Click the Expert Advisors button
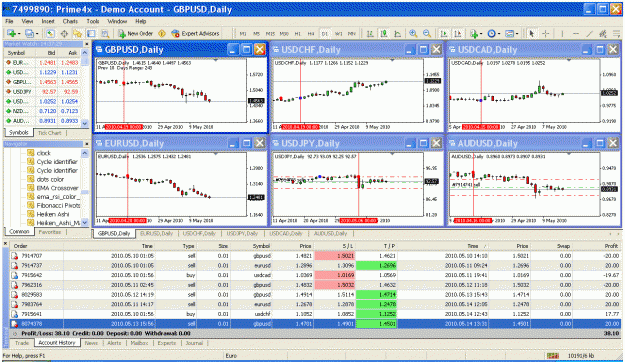The height and width of the screenshot is (362, 625). [x=195, y=34]
